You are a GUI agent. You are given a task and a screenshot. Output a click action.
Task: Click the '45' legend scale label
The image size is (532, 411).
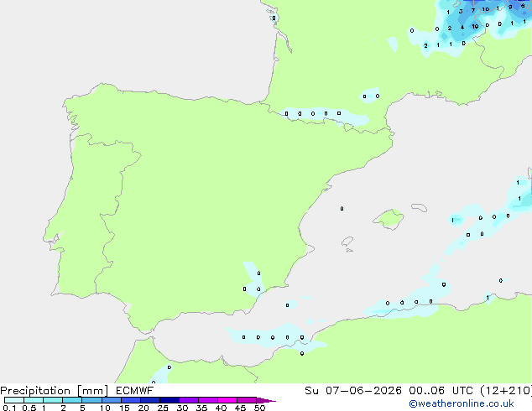pyautogui.click(x=240, y=408)
